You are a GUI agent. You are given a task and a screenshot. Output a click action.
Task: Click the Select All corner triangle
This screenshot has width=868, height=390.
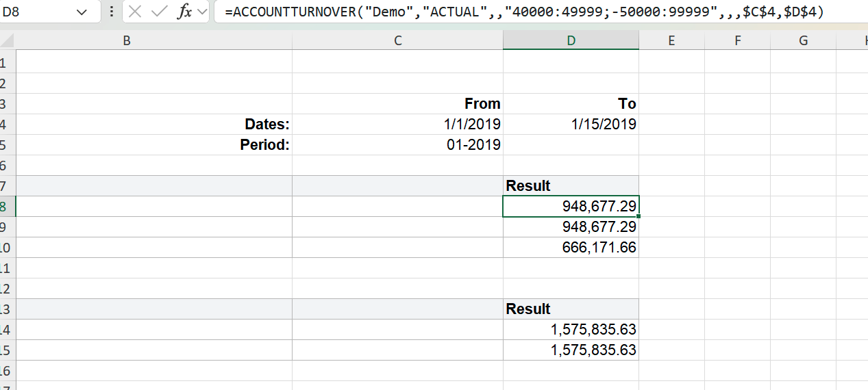[x=8, y=41]
